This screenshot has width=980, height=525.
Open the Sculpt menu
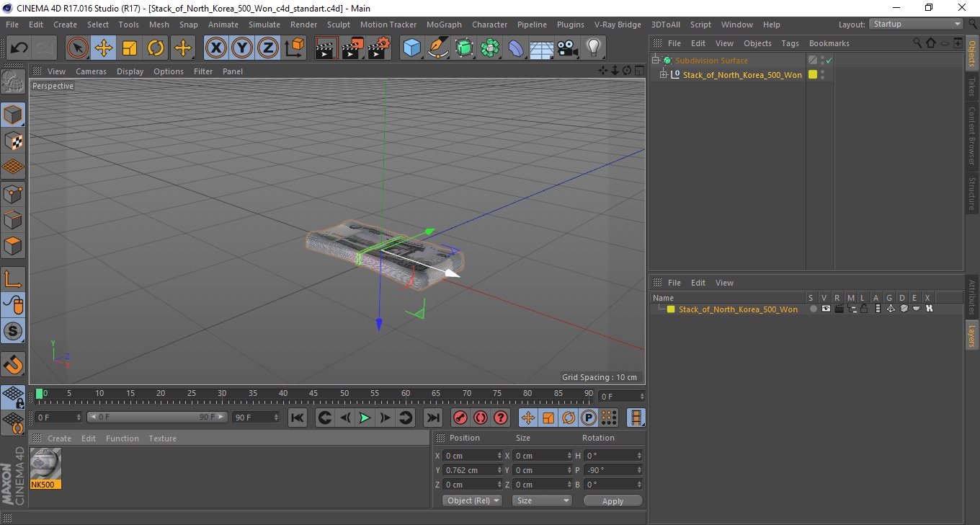point(338,25)
